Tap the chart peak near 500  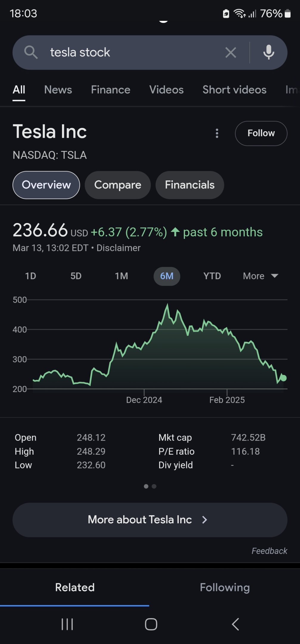click(167, 304)
